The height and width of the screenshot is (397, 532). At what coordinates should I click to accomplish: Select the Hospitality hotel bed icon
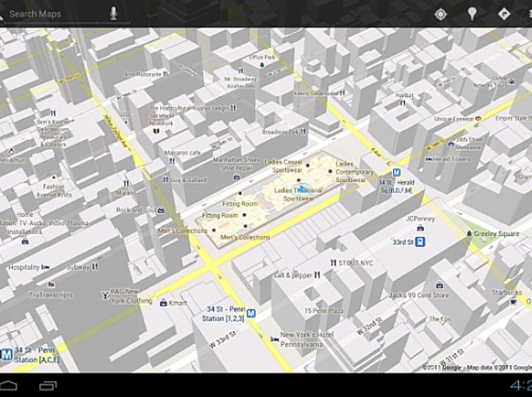45,268
